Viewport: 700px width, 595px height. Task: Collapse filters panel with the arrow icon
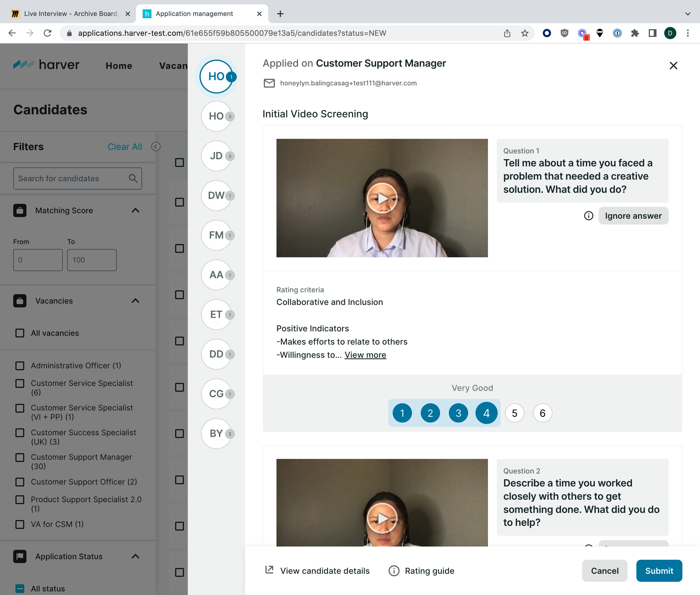coord(156,147)
